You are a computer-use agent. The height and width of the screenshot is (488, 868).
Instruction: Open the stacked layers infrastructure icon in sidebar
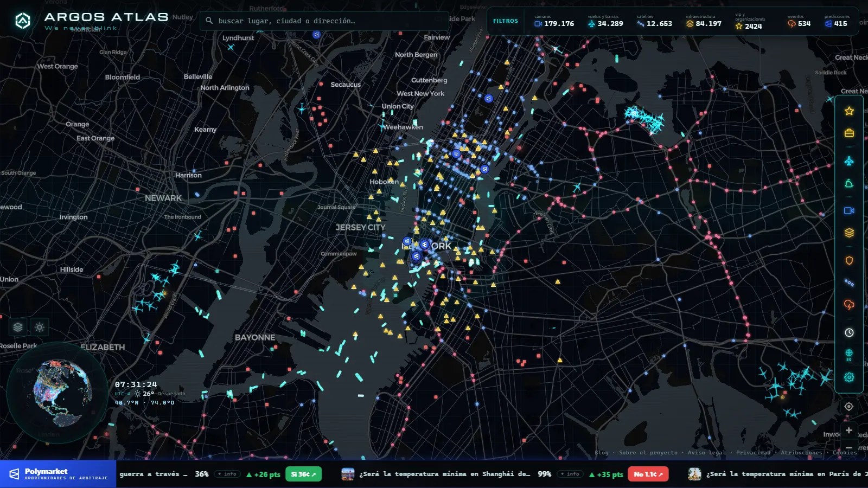[849, 233]
